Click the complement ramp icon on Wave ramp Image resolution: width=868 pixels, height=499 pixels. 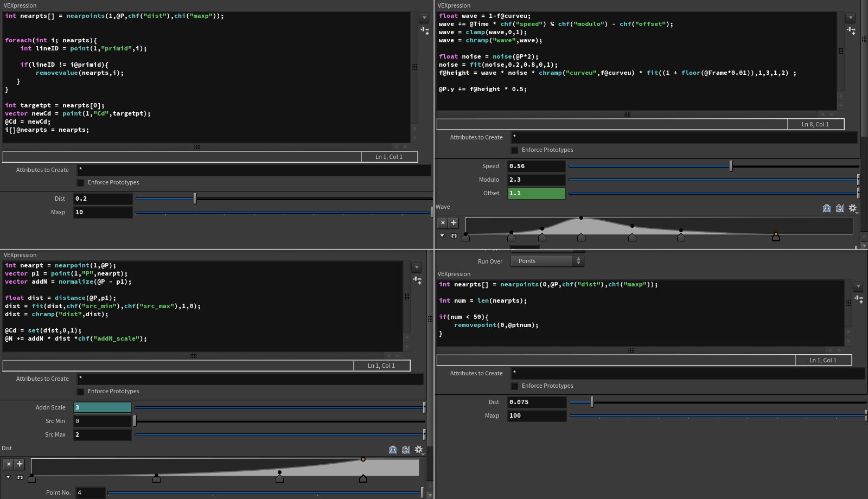(x=840, y=208)
